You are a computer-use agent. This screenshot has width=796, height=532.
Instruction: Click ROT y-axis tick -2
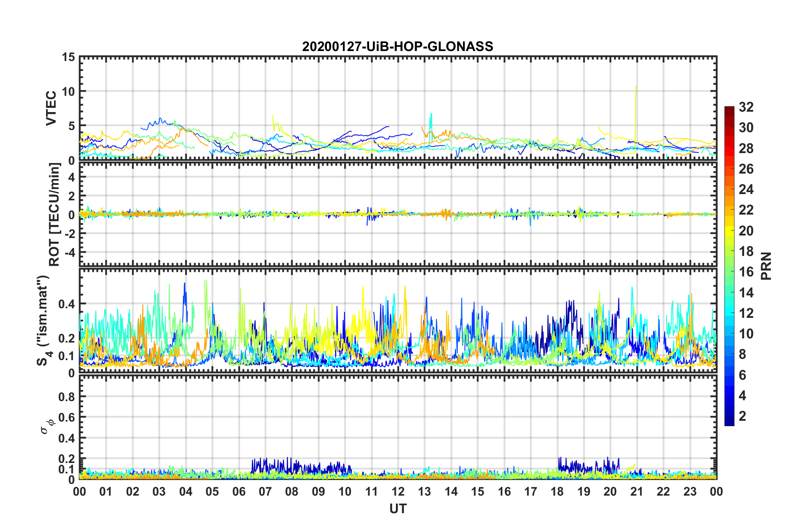pos(69,234)
